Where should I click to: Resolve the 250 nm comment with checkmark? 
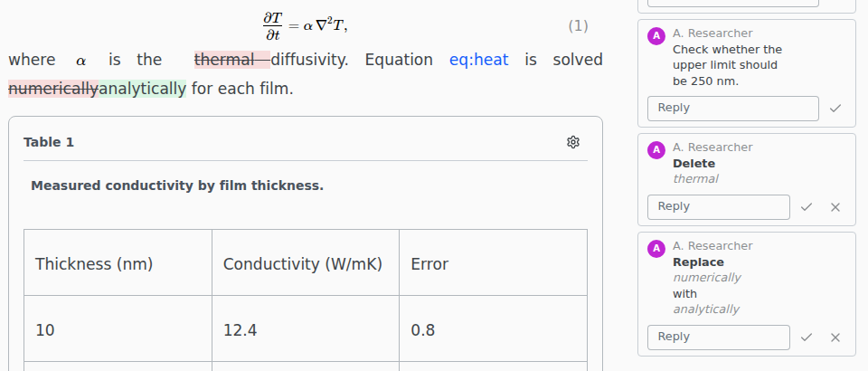point(835,109)
